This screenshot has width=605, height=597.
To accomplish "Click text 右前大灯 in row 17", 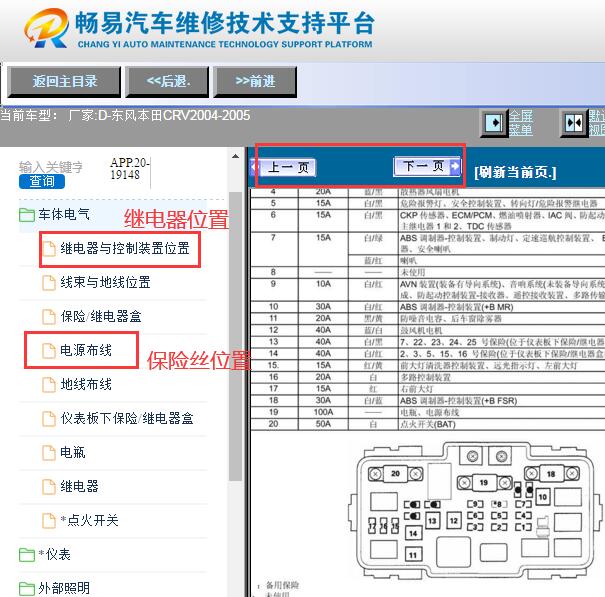I will (417, 389).
